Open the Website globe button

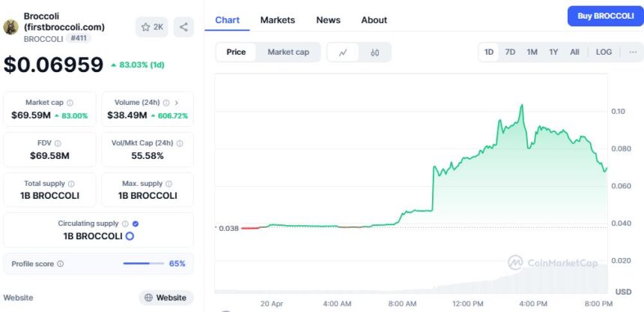click(x=166, y=298)
